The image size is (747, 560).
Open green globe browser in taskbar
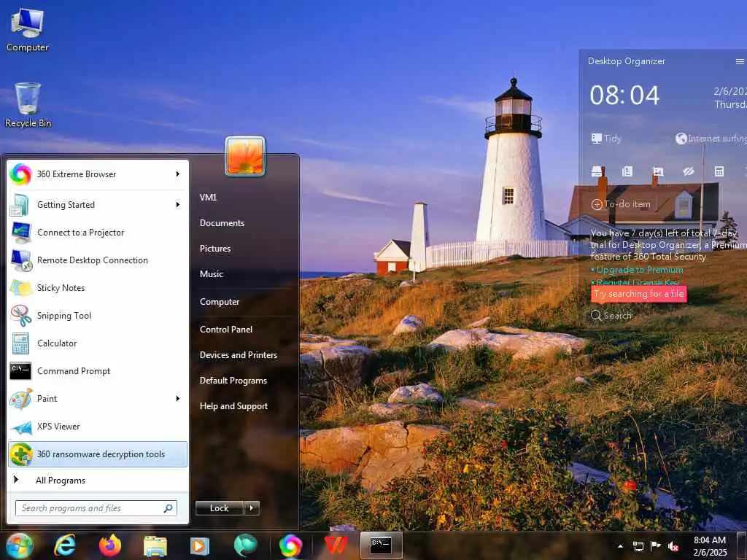click(245, 545)
